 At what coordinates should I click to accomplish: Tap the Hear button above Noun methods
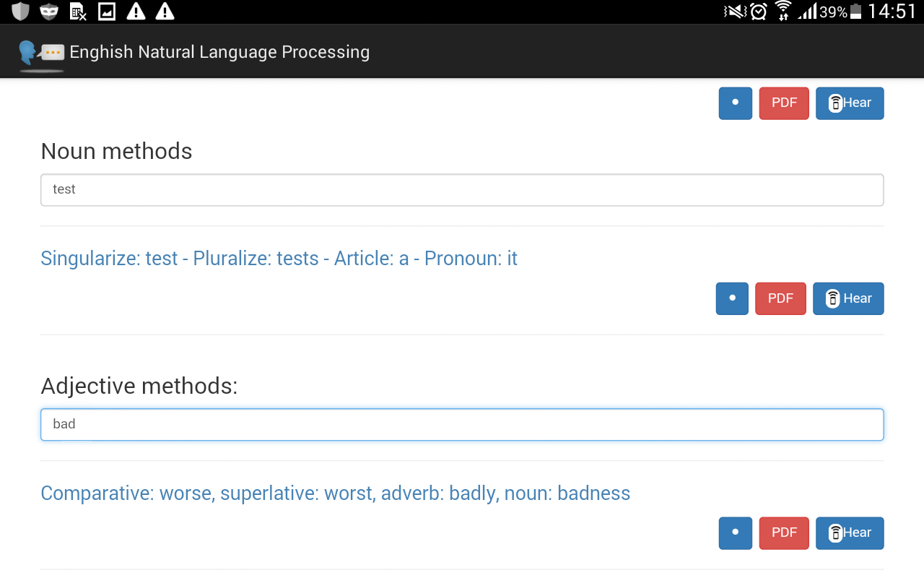(x=850, y=103)
